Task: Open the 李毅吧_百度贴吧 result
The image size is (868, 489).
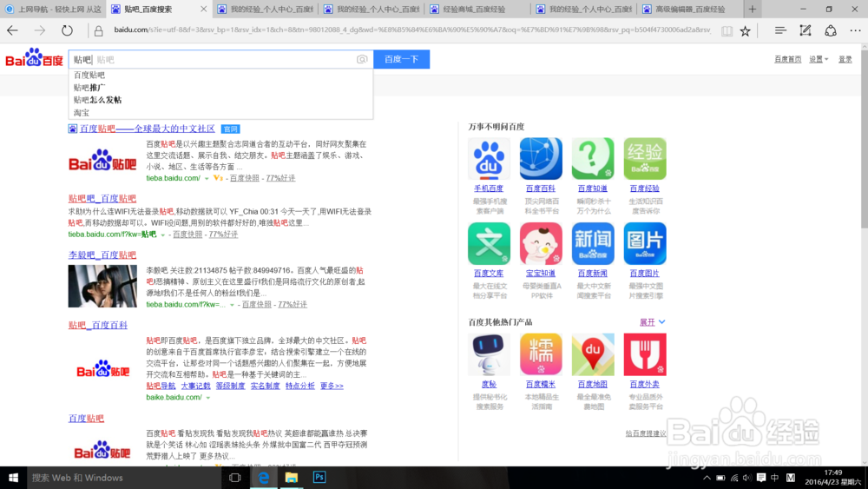Action: (102, 254)
